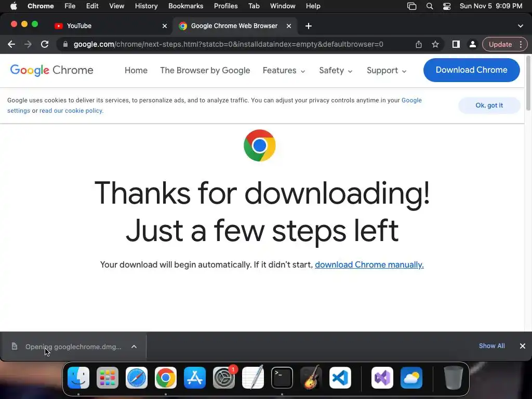The image size is (532, 399).
Task: Click the forward navigation arrow
Action: coord(28,44)
